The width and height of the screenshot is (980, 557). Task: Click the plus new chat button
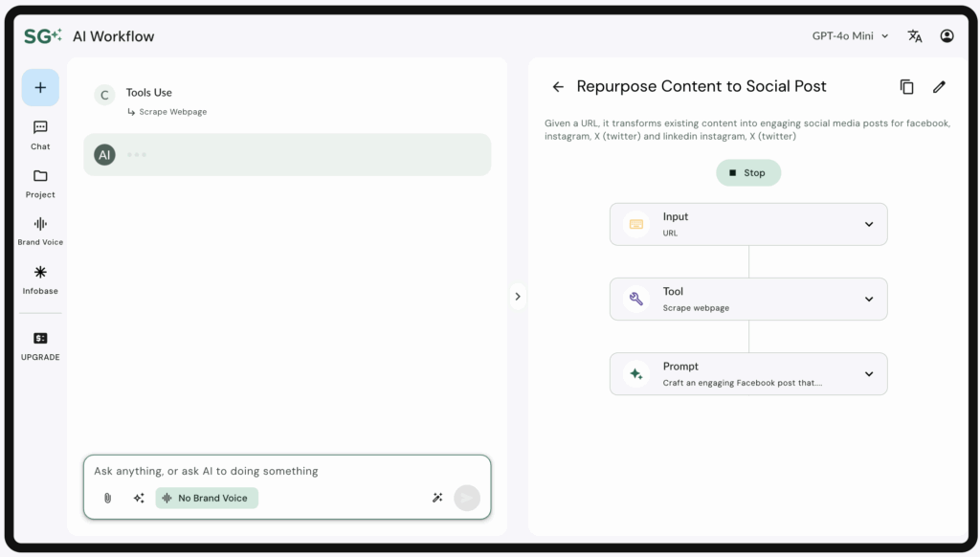coord(40,88)
